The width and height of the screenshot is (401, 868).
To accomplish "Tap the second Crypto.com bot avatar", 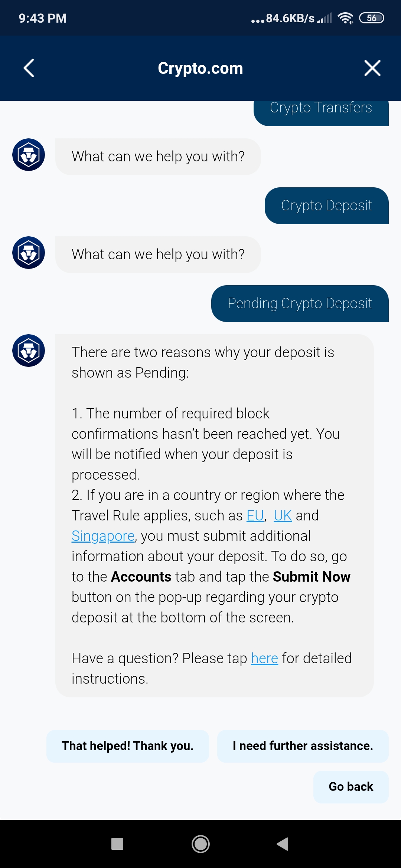I will pos(29,253).
